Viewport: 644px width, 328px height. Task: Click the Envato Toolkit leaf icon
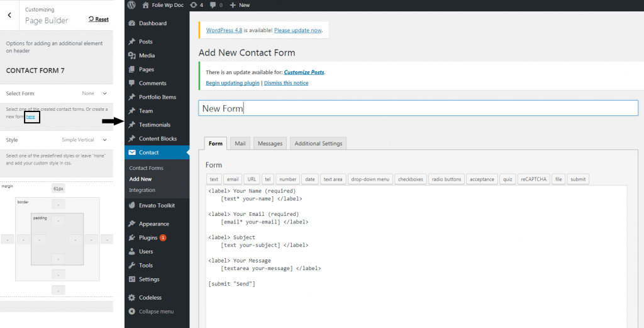(x=132, y=205)
